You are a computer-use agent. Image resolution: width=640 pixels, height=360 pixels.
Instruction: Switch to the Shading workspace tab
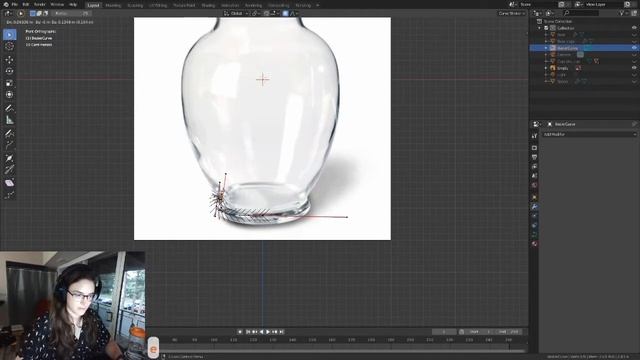(208, 5)
